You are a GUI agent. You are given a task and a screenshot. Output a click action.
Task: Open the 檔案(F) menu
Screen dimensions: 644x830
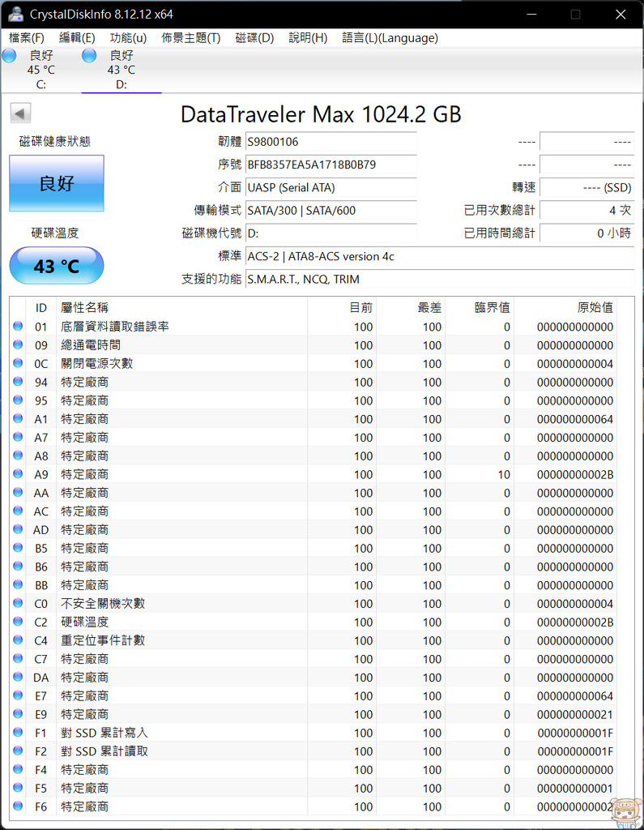[x=27, y=37]
